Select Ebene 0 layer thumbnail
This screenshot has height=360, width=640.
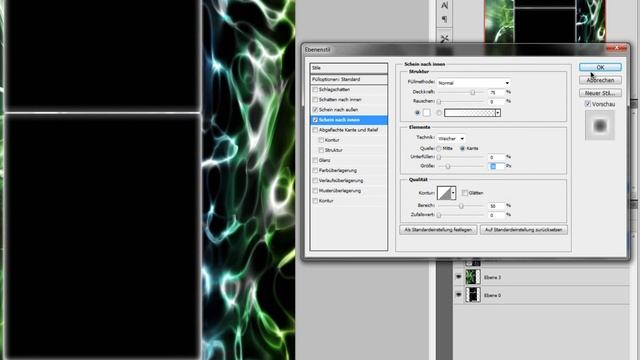[473, 294]
